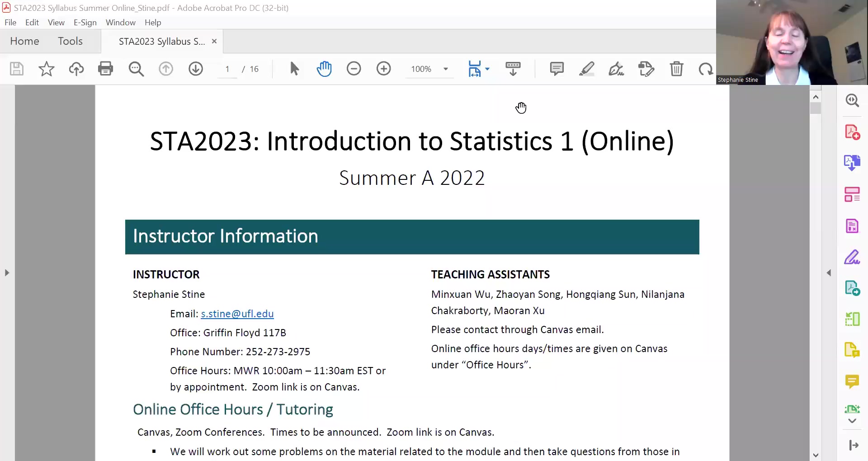The height and width of the screenshot is (461, 868).
Task: Click the Zoom in icon
Action: click(x=383, y=69)
